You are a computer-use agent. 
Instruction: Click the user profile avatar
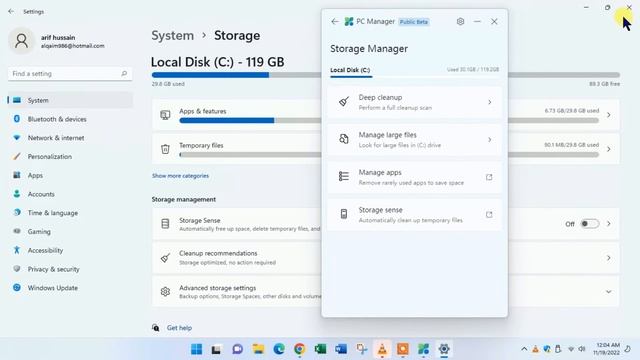pos(21,41)
